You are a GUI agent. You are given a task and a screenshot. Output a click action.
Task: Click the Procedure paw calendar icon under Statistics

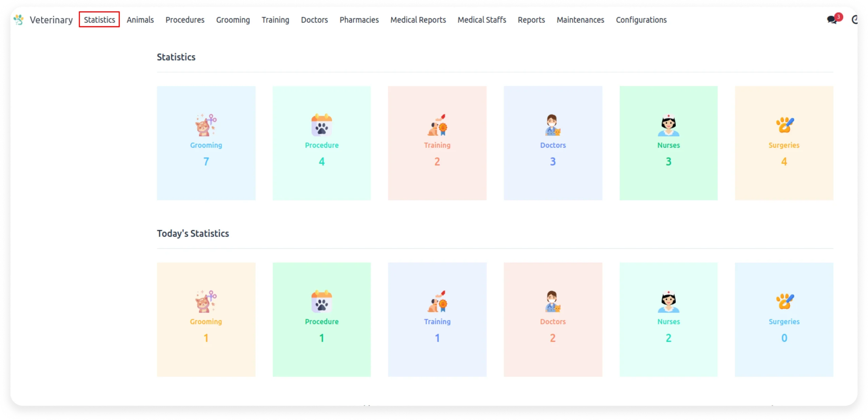pyautogui.click(x=321, y=125)
